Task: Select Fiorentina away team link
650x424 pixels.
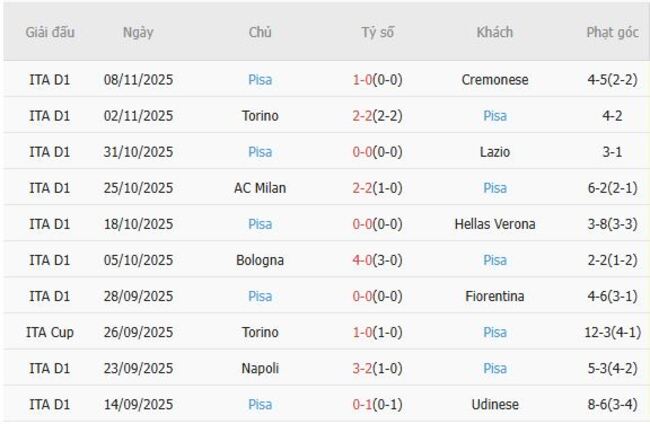Action: [495, 296]
